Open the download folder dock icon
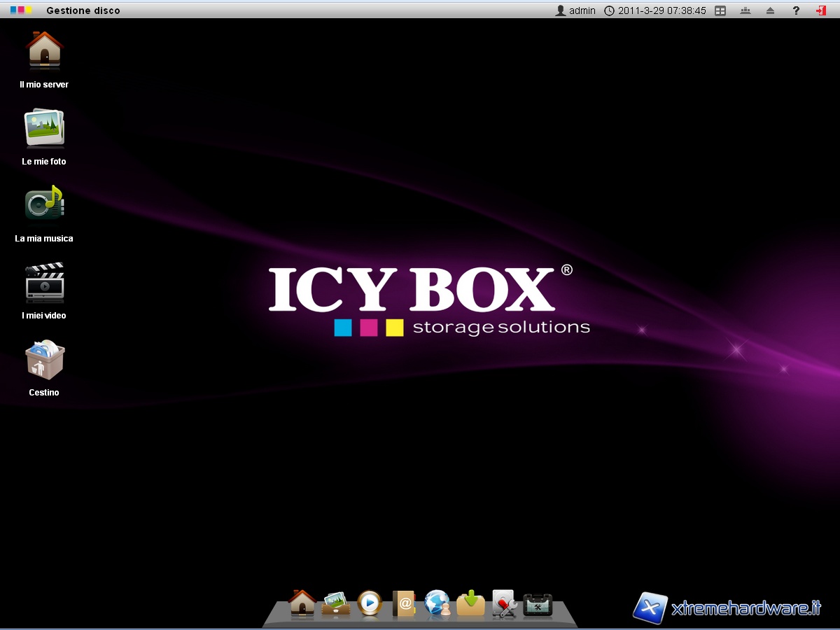The image size is (840, 630). point(471,603)
